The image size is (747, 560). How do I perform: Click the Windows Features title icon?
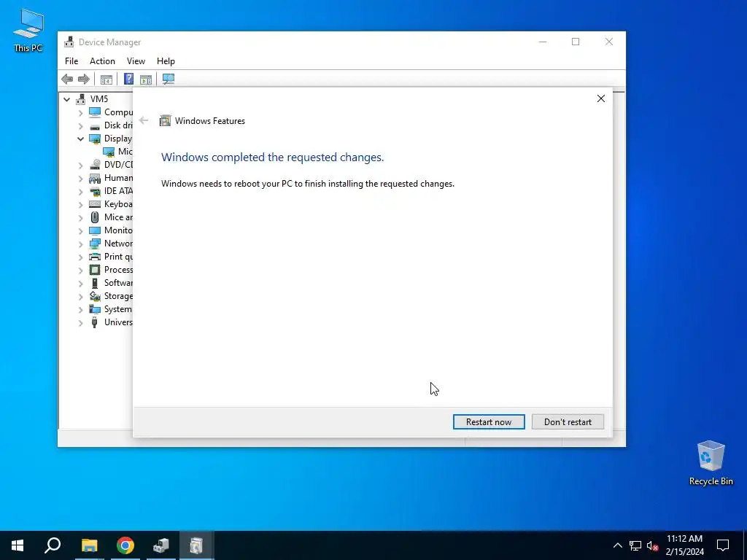pos(165,120)
